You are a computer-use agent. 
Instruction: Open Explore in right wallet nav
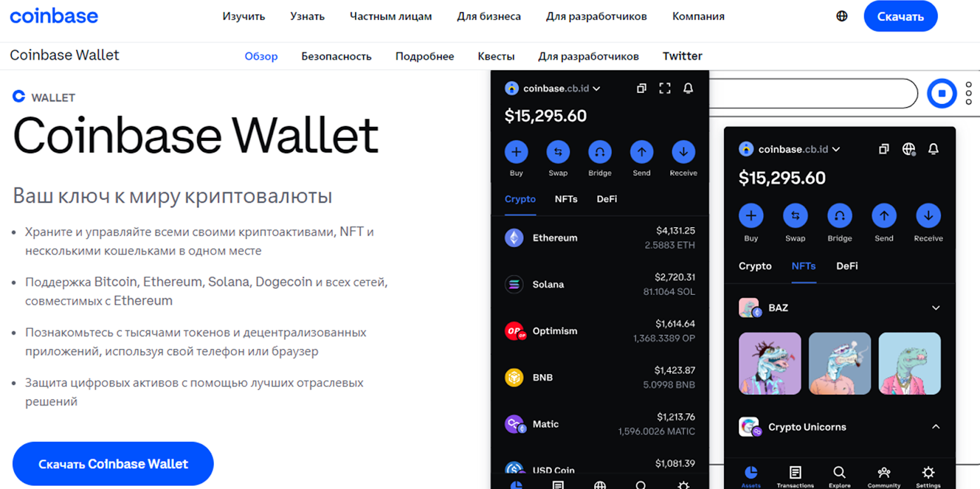coord(839,476)
